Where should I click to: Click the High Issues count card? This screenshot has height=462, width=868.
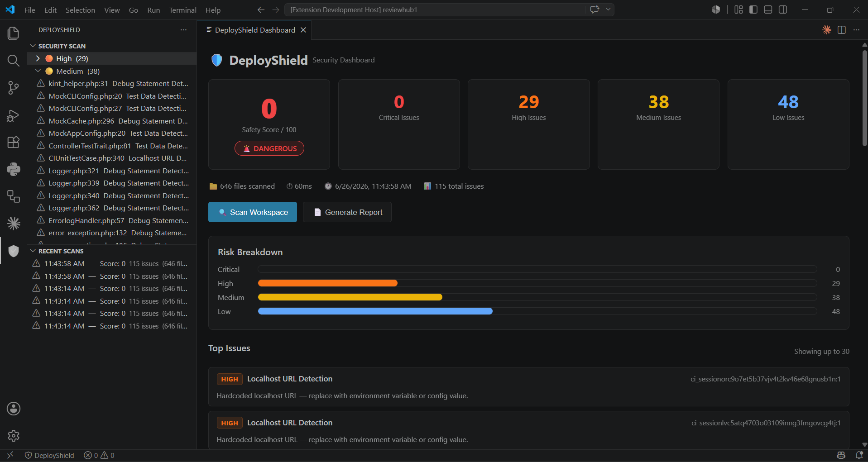[529, 124]
